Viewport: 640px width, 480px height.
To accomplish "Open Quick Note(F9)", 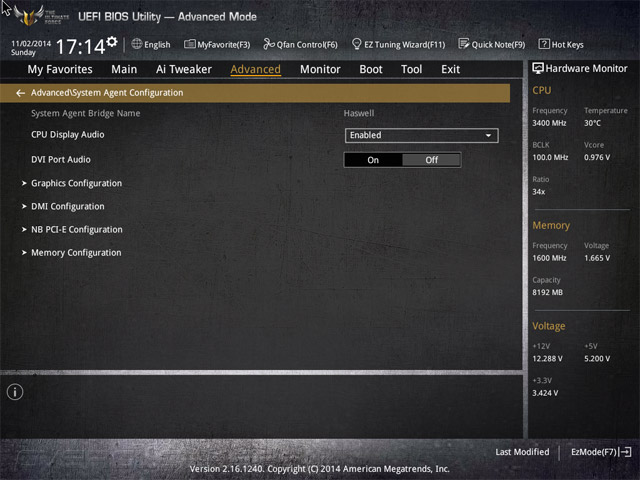I will [492, 44].
